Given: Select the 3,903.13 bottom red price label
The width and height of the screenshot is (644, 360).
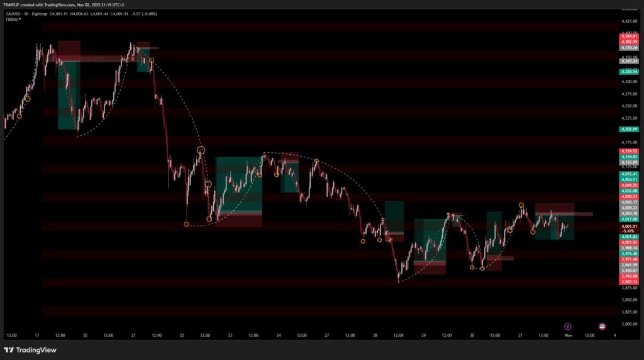Looking at the screenshot, I should (628, 282).
